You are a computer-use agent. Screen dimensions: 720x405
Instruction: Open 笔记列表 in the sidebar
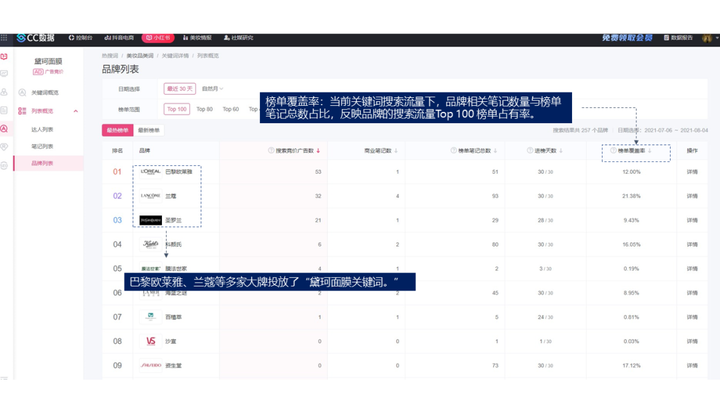click(x=42, y=146)
